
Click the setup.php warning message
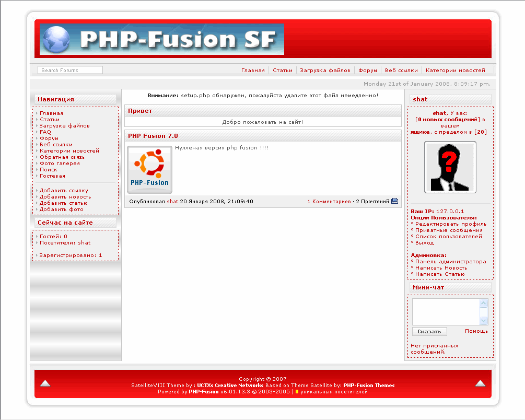pos(263,96)
